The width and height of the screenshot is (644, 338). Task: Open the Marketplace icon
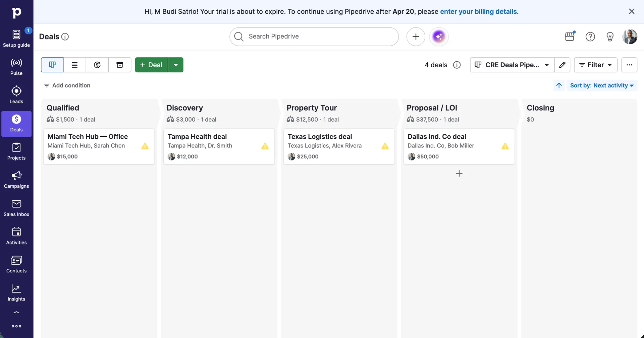click(x=570, y=37)
